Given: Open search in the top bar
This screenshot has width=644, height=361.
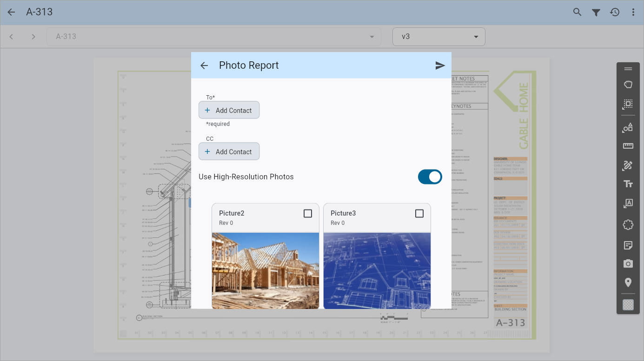Looking at the screenshot, I should point(577,12).
